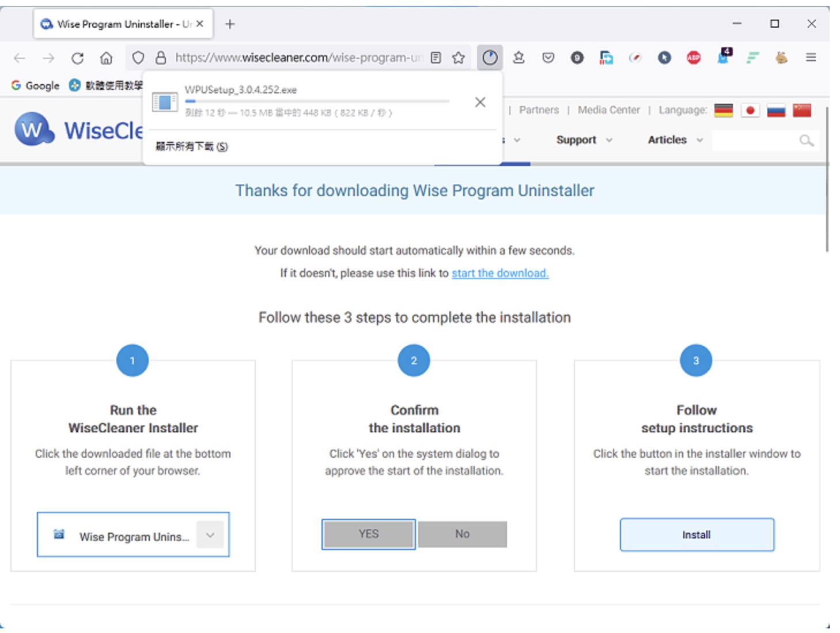Screen dimensions: 840x633
Task: Click the green striped F extension icon
Action: 752,58
